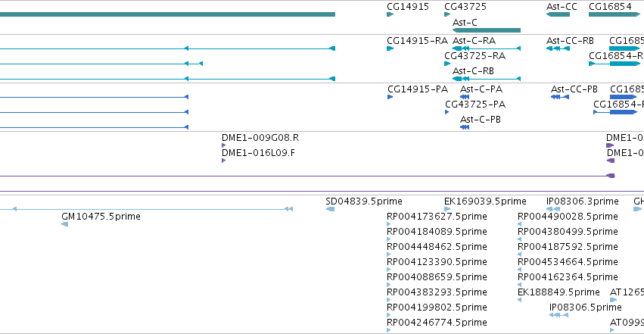Select EST EK169039.5prime
Image resolution: width=644 pixels, height=334 pixels.
tap(485, 201)
